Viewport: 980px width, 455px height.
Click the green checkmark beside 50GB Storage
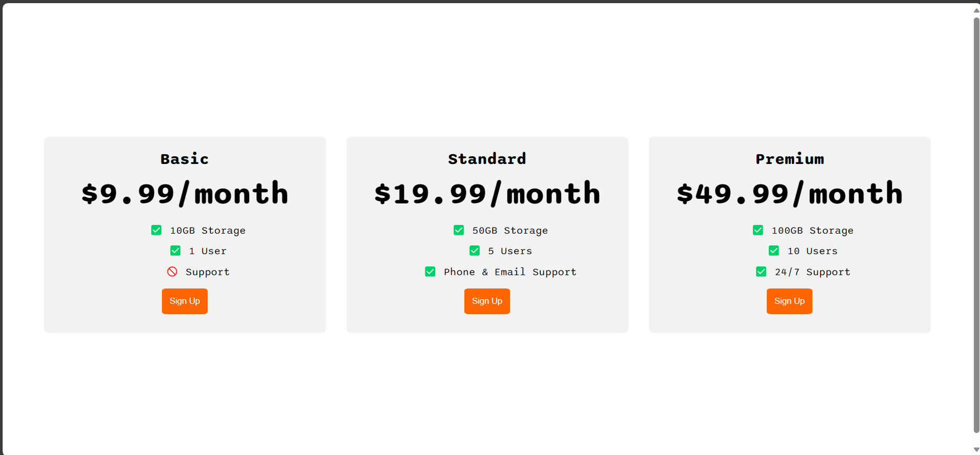click(459, 230)
